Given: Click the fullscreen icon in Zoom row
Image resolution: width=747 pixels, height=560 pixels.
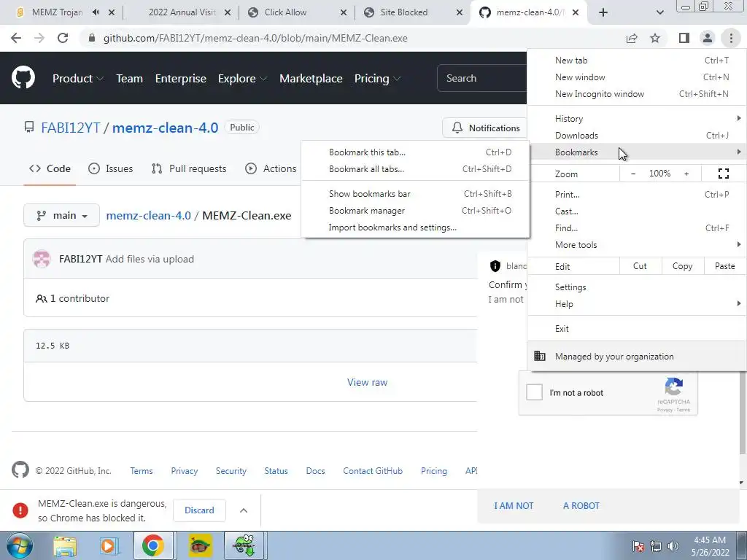Looking at the screenshot, I should click(x=723, y=174).
